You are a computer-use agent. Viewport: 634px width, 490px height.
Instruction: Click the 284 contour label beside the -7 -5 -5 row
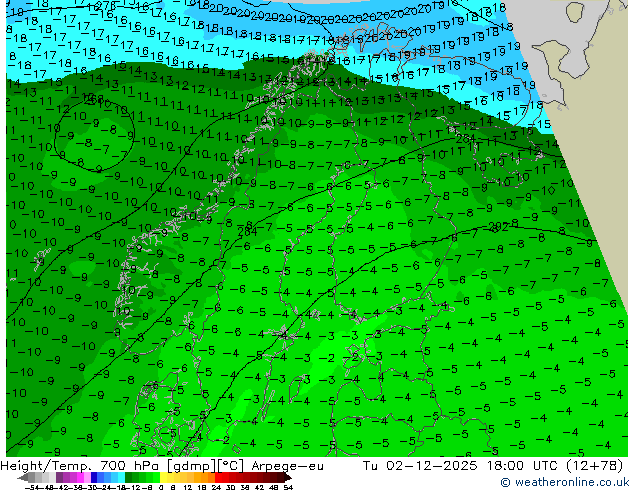click(247, 232)
